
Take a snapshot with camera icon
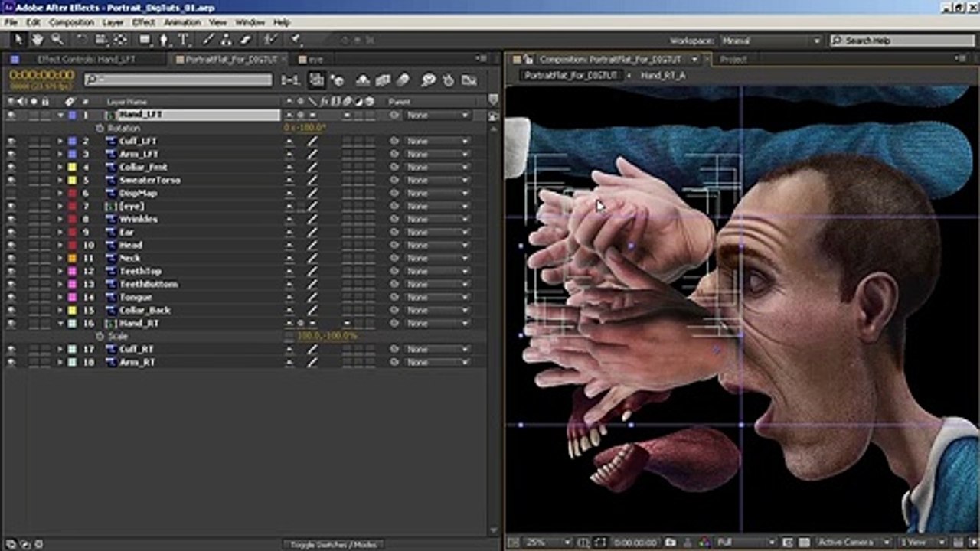click(x=671, y=543)
